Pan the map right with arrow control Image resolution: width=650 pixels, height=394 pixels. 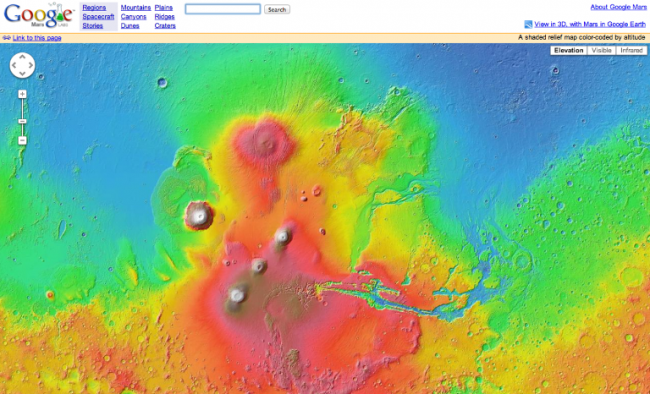[x=31, y=65]
